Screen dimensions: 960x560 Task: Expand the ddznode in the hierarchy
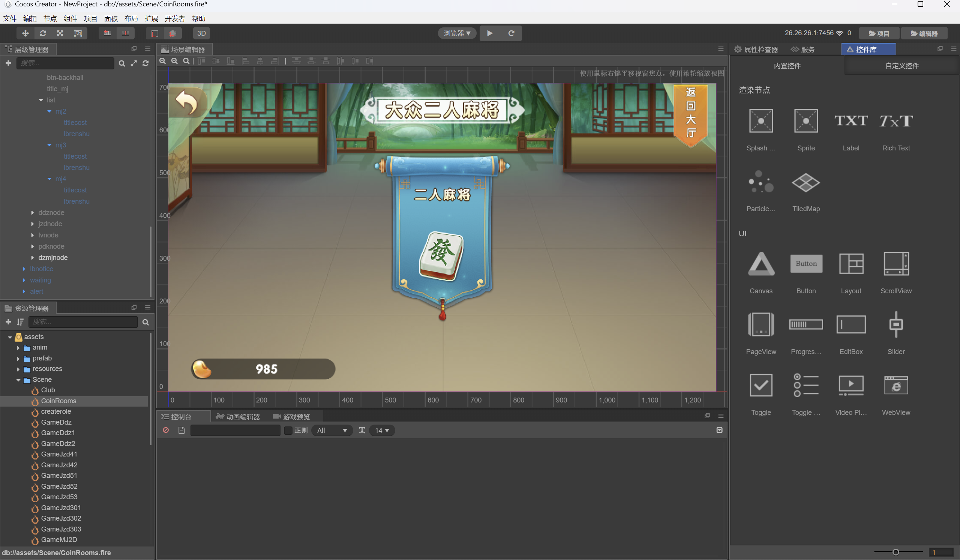[x=32, y=213]
